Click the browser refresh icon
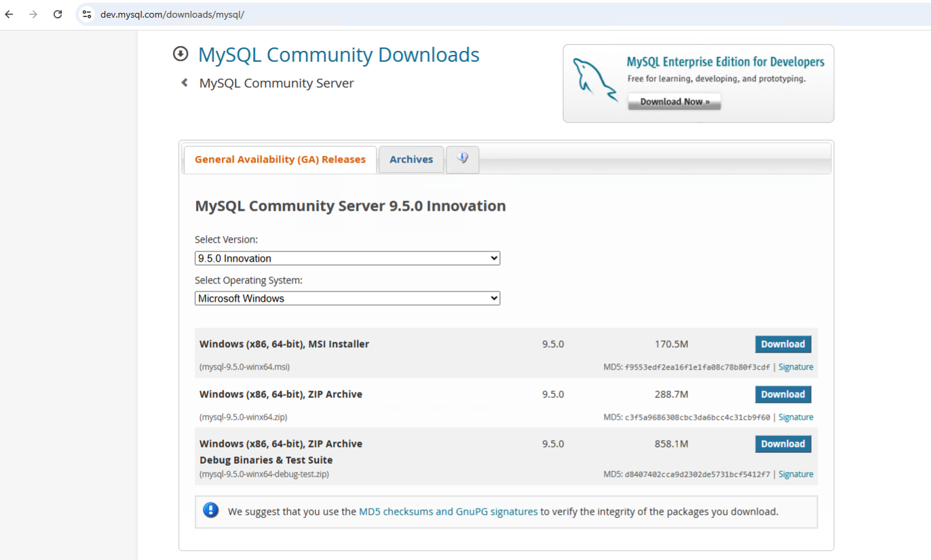931x560 pixels. (57, 14)
